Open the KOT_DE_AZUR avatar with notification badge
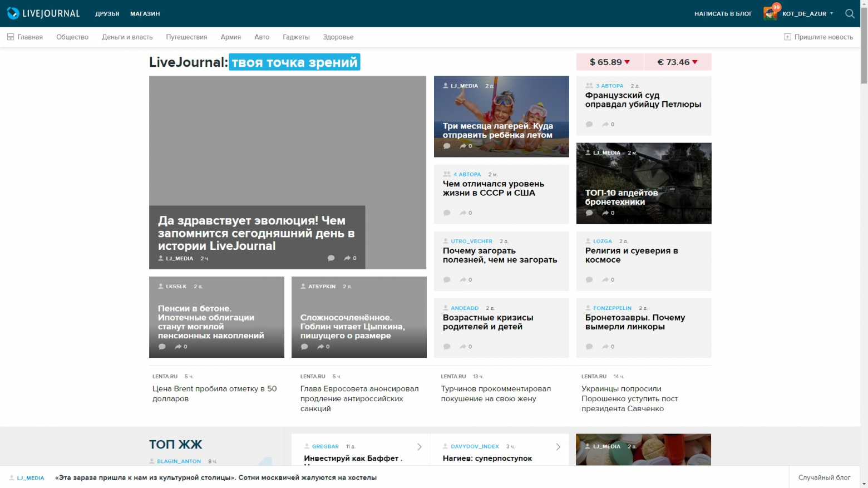This screenshot has width=868, height=488. click(771, 13)
